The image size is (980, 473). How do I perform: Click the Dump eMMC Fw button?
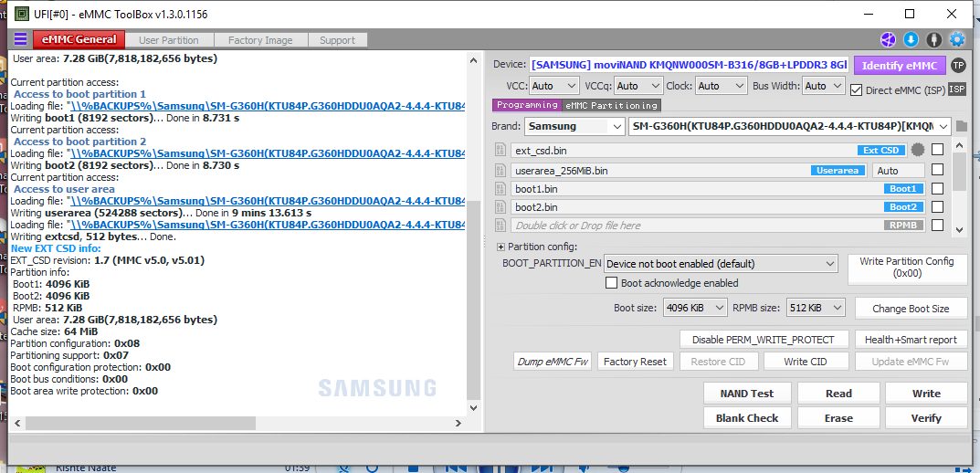553,362
